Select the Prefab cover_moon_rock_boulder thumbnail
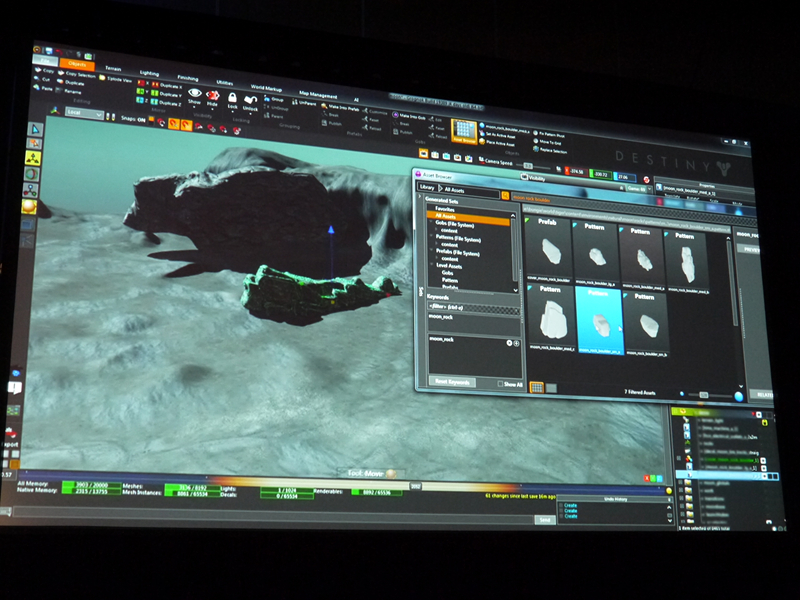Viewport: 800px width, 600px height. click(x=548, y=249)
